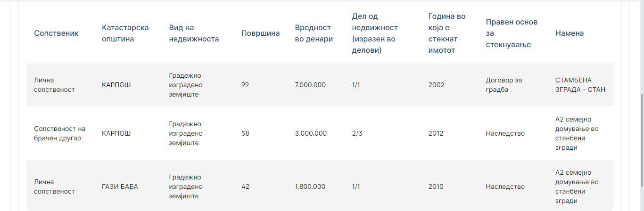The width and height of the screenshot is (644, 211).
Task: Click the "Сопственик" column header
Action: 56,33
